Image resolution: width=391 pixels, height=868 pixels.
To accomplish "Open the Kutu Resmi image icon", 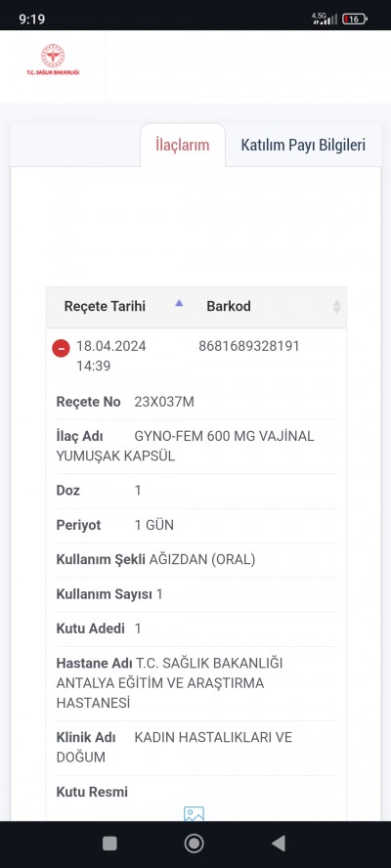I will point(194,813).
